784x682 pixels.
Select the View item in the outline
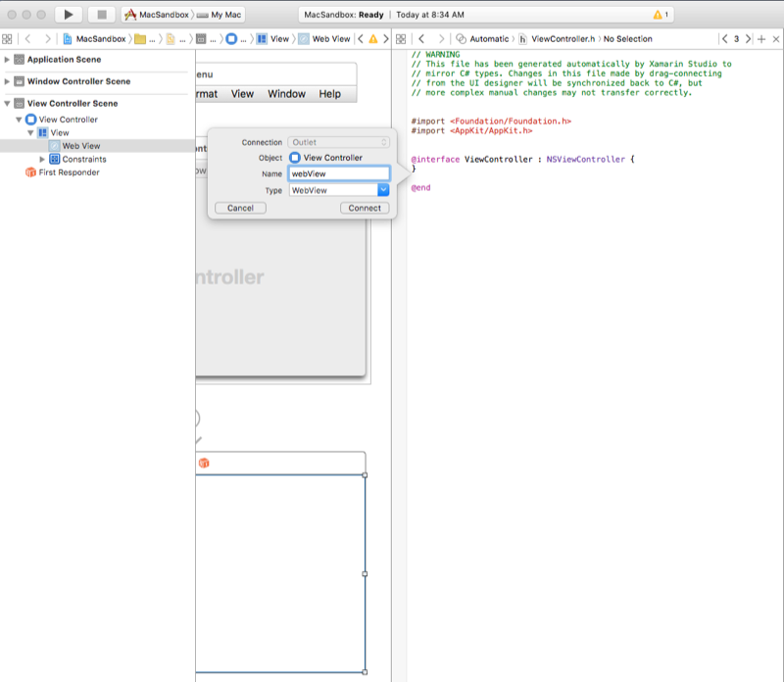(60, 133)
